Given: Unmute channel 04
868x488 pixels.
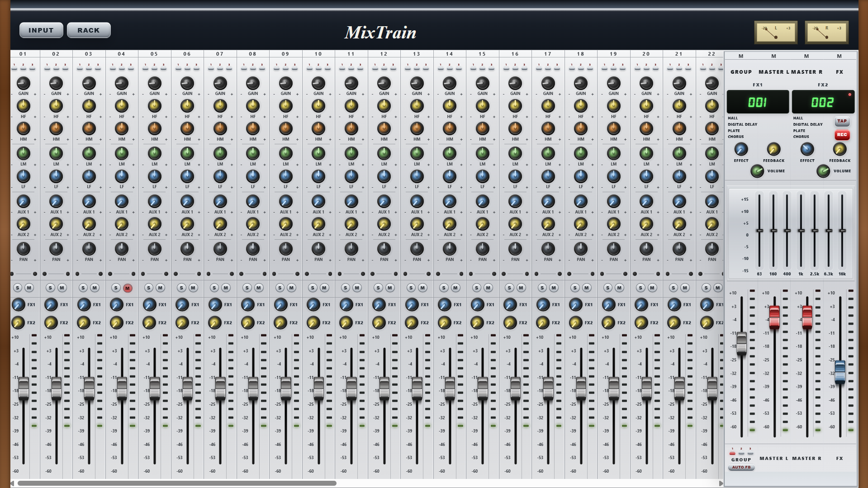Looking at the screenshot, I should [x=127, y=287].
